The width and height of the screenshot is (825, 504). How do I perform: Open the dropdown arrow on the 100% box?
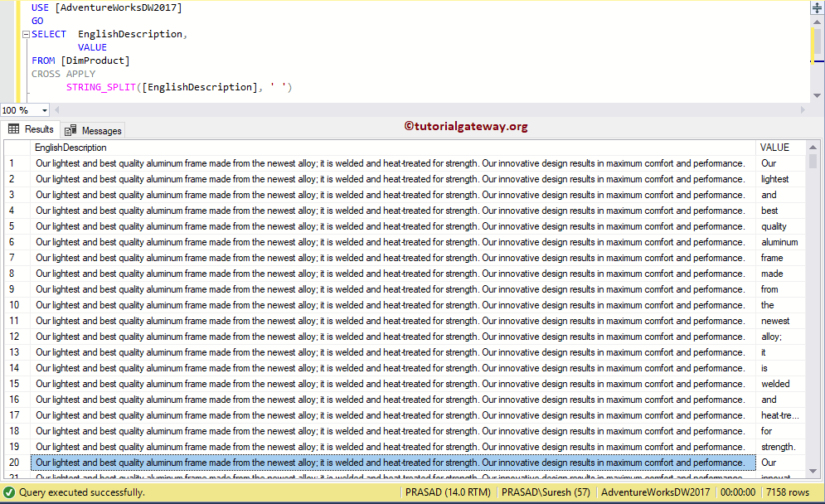pos(42,109)
